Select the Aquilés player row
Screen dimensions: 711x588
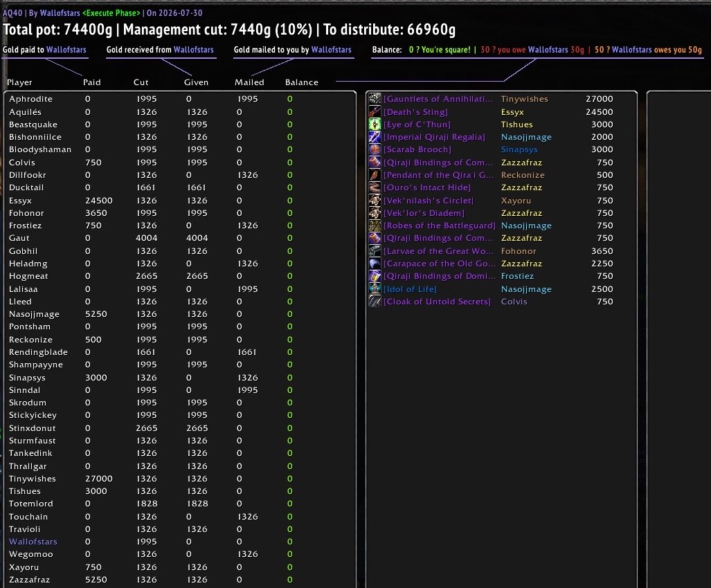coord(180,112)
